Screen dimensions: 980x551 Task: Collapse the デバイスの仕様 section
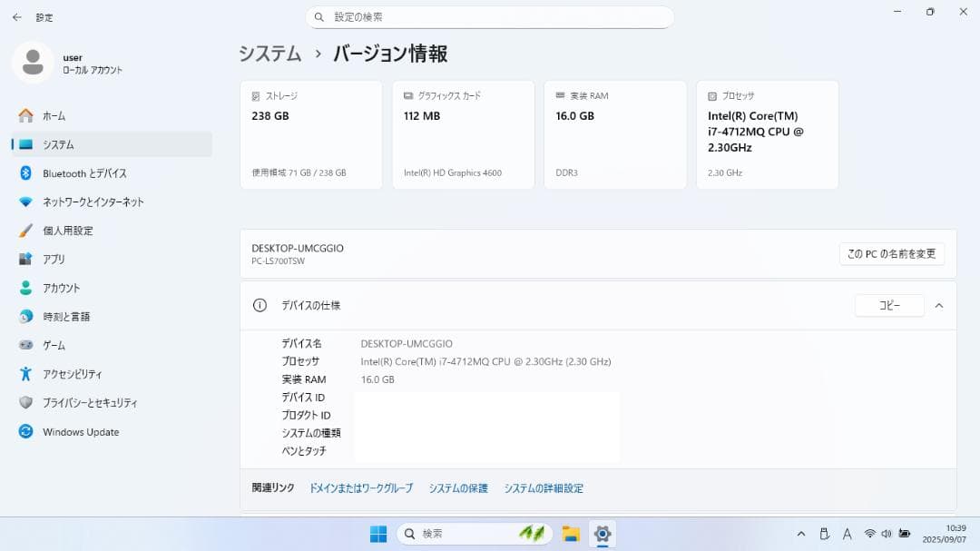click(939, 305)
